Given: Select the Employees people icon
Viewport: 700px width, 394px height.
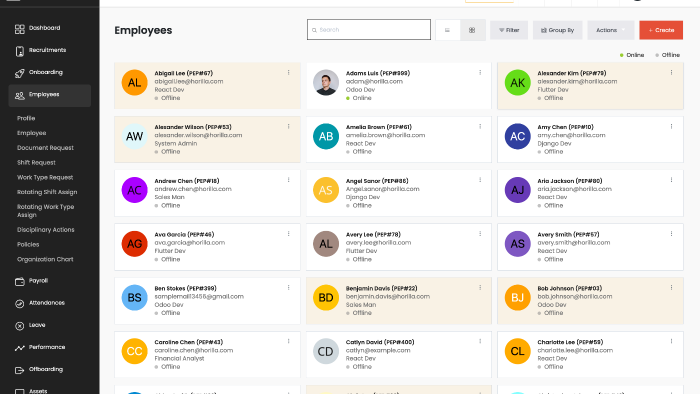Looking at the screenshot, I should click(x=19, y=95).
